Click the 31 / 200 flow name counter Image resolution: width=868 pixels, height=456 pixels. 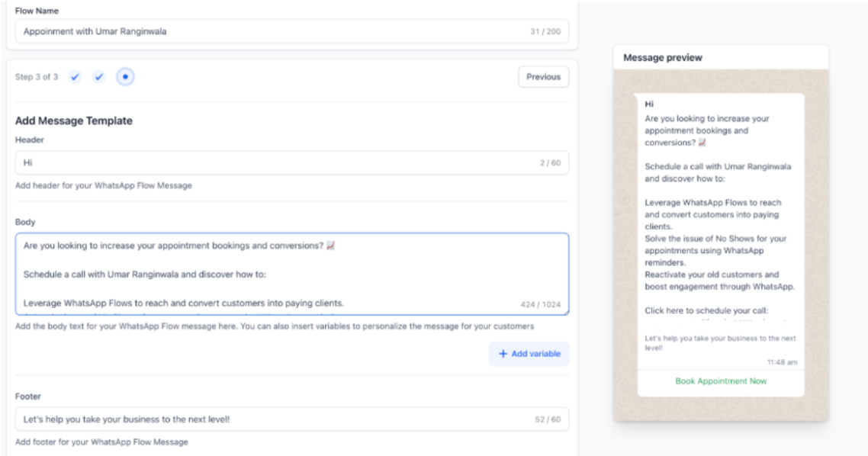pos(545,31)
